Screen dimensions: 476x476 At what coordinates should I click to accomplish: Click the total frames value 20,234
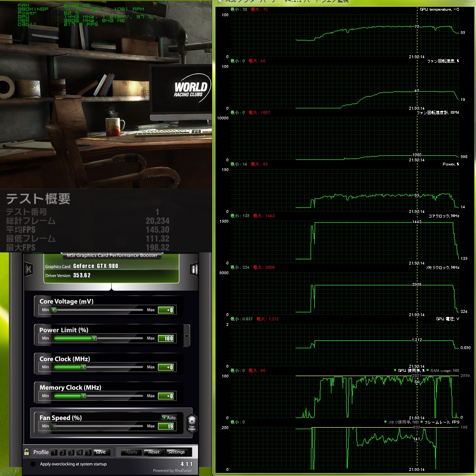point(157,221)
